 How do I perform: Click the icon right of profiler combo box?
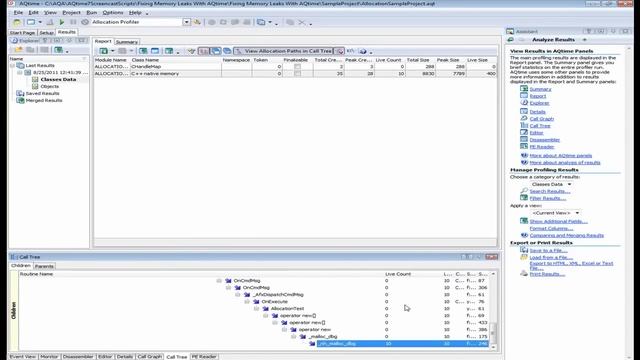(197, 22)
